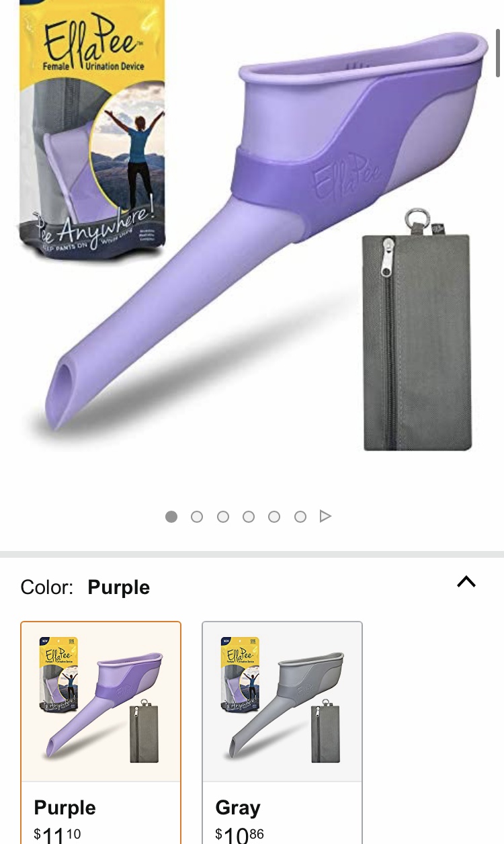
Task: Tap the $11.10 Purple price
Action: [57, 836]
